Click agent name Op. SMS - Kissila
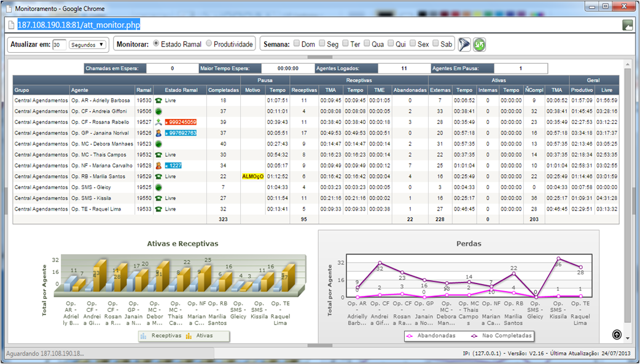640x364 pixels. tap(91, 198)
